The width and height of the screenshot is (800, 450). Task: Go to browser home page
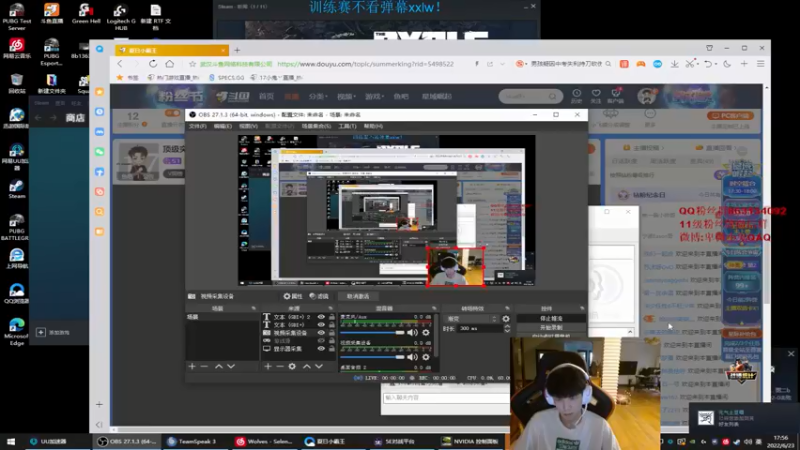click(x=169, y=64)
